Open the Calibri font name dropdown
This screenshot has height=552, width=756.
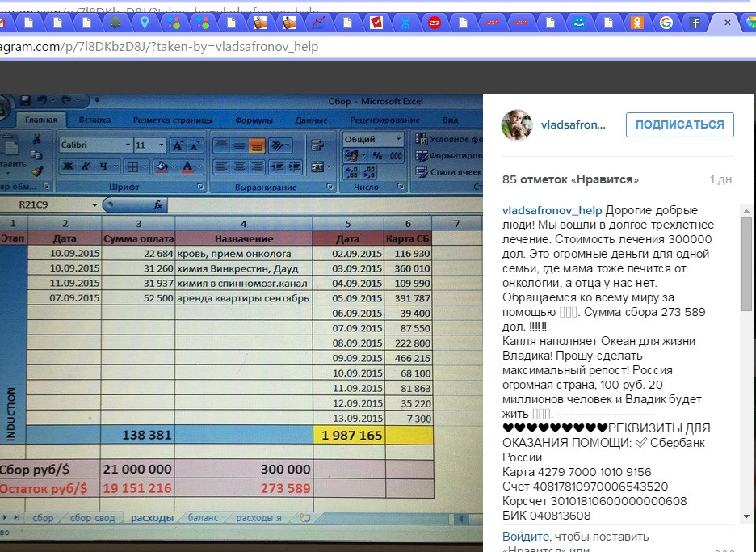coord(128,145)
